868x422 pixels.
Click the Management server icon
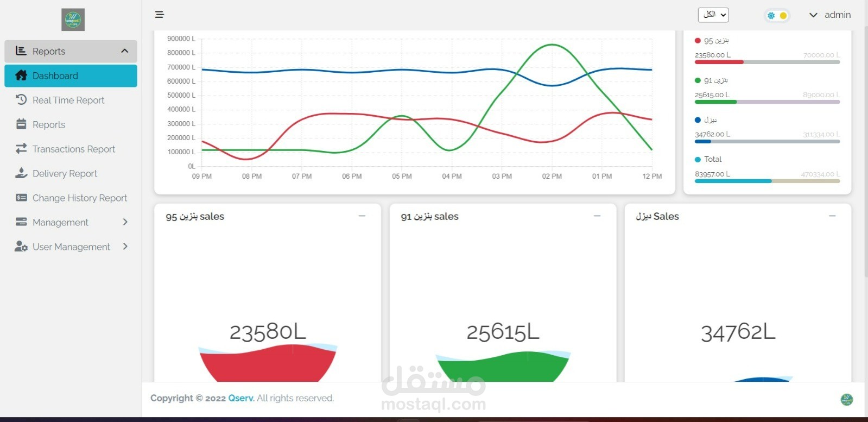21,222
